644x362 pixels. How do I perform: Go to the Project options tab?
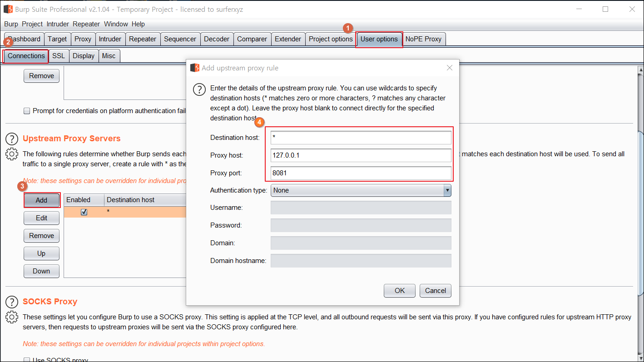(331, 39)
